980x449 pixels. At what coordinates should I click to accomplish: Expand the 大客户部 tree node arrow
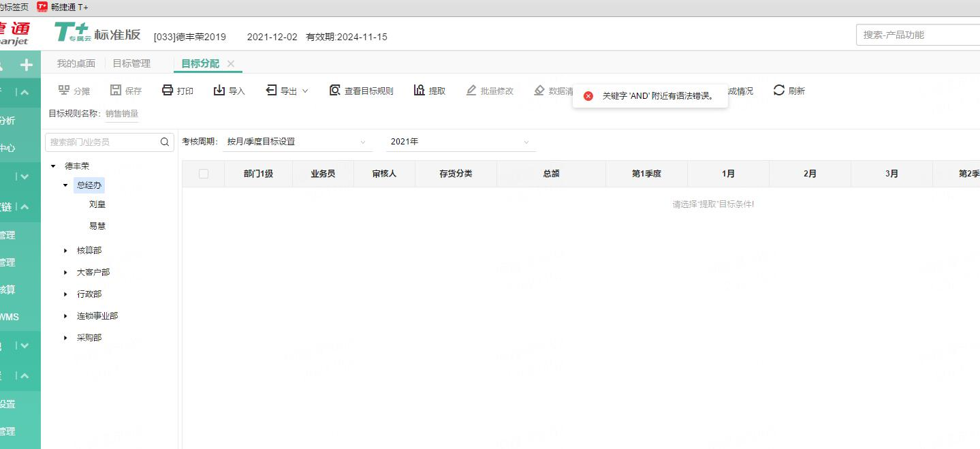coord(65,273)
